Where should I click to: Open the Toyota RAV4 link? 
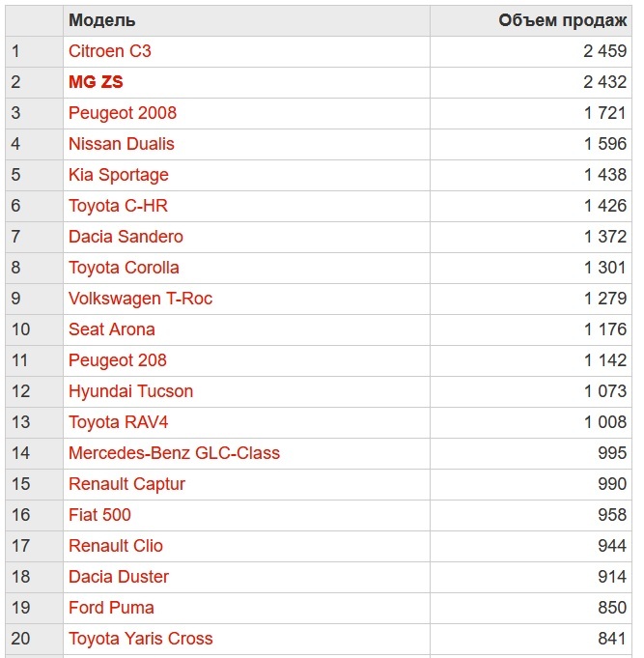pyautogui.click(x=118, y=422)
